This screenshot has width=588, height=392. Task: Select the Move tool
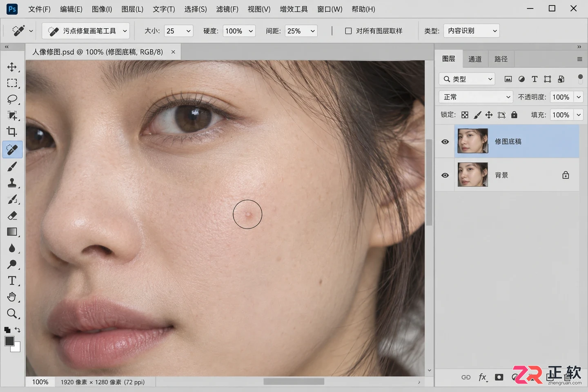click(12, 67)
